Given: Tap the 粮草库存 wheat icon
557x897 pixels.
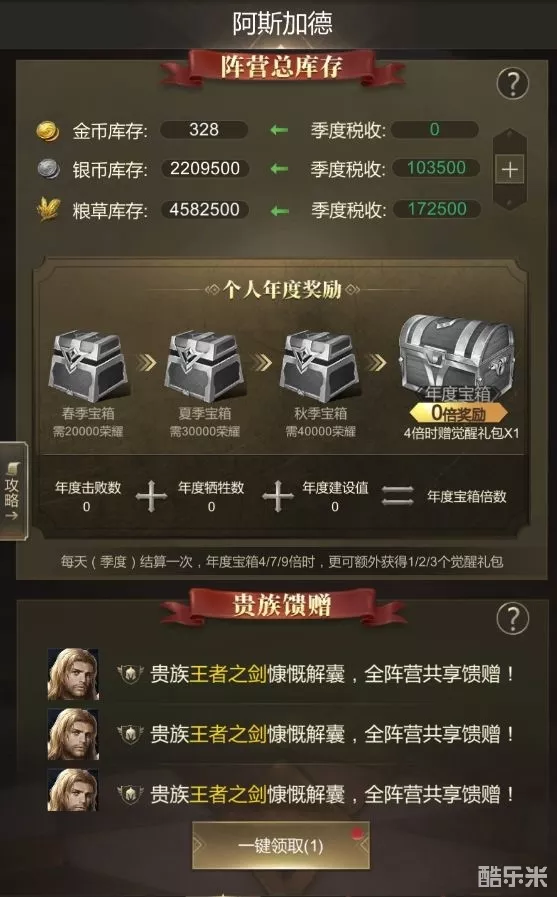Looking at the screenshot, I should pyautogui.click(x=48, y=209).
